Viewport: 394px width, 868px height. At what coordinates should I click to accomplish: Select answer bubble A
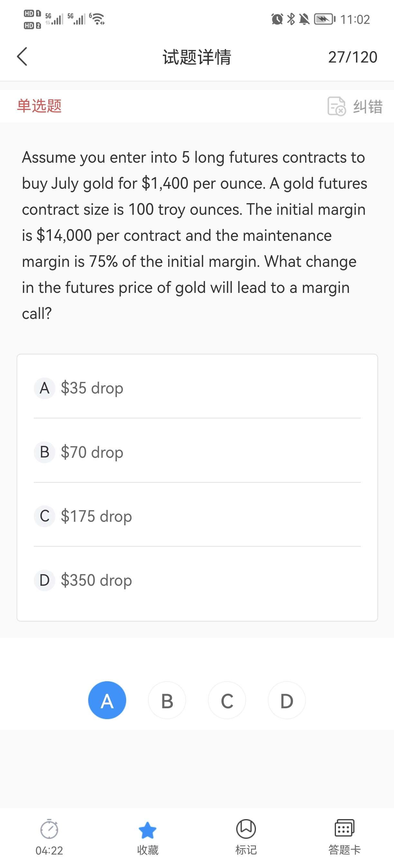pos(107,700)
